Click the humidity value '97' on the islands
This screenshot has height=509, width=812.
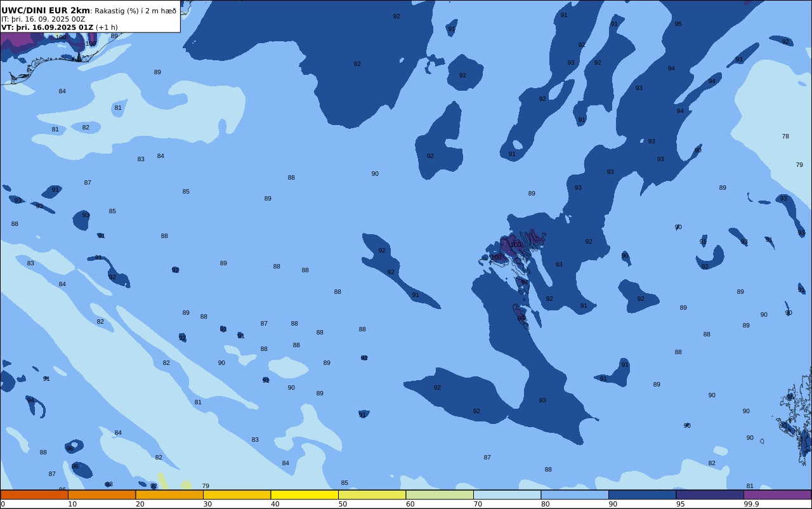pyautogui.click(x=525, y=282)
